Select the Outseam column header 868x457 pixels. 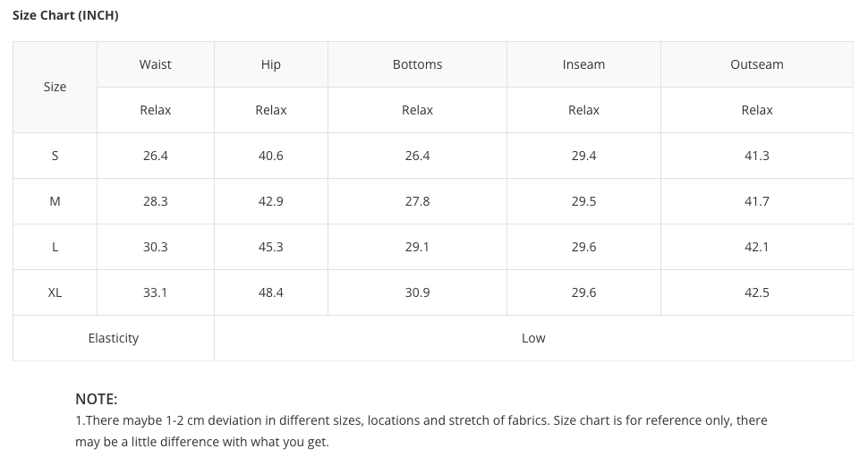click(x=756, y=64)
